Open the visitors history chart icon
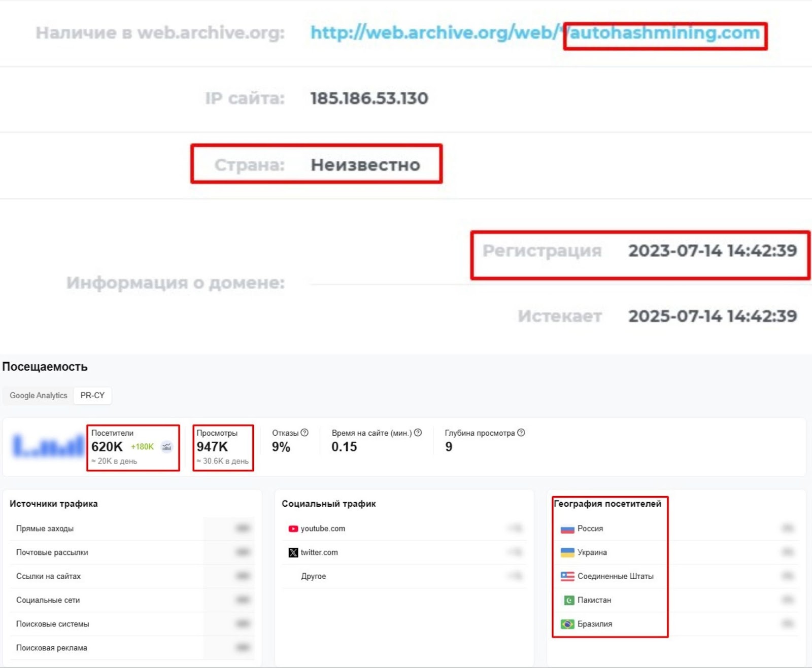 166,447
